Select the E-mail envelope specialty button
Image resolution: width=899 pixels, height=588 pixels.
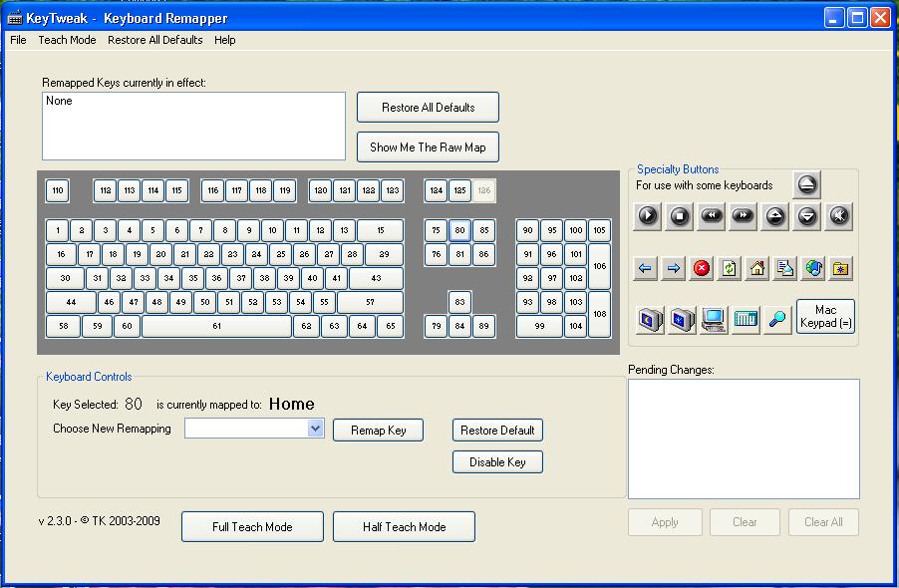click(x=785, y=268)
